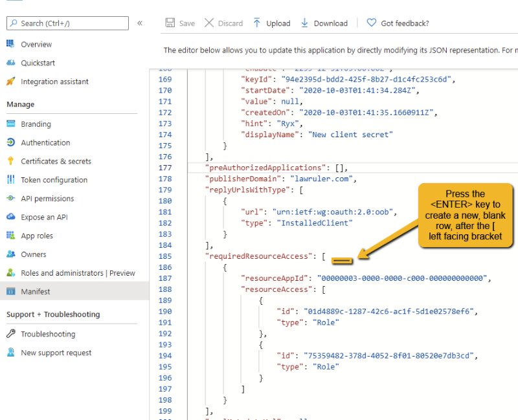Click "preAuthorizedApplications" key text
This screenshot has width=518, height=420.
pos(265,168)
